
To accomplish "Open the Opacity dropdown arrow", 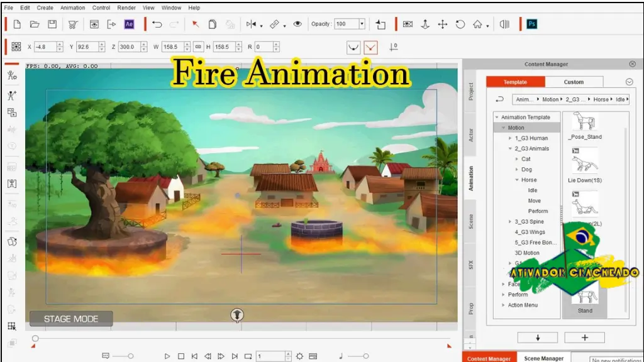I will (362, 24).
